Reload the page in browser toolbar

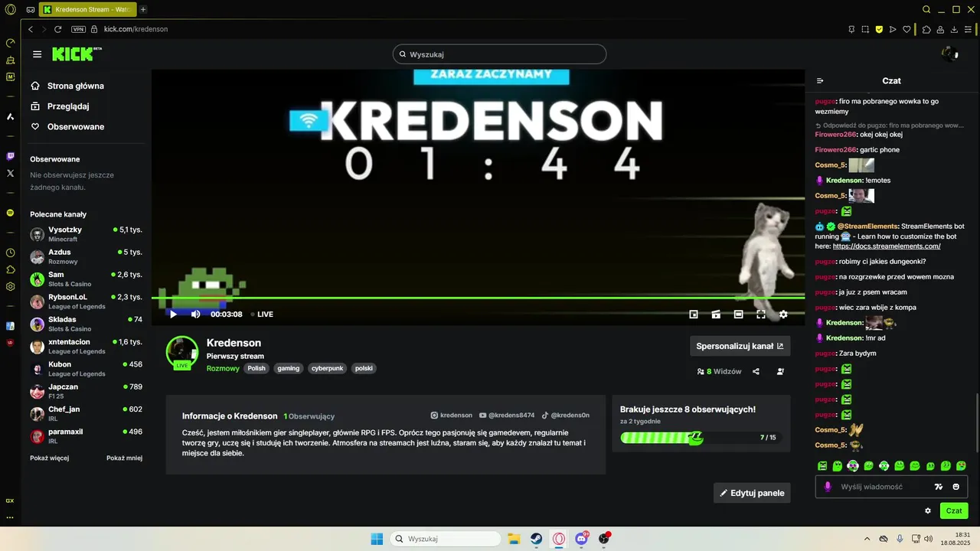[x=57, y=29]
